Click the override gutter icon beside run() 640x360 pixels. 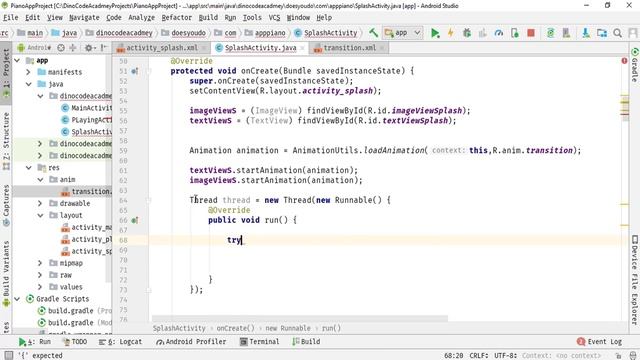[x=134, y=220]
